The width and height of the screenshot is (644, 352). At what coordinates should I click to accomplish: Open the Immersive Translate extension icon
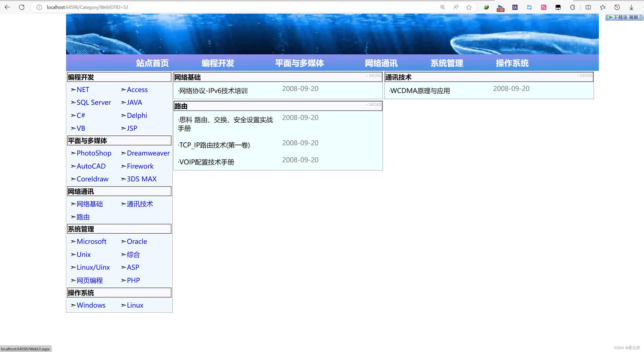pyautogui.click(x=543, y=7)
